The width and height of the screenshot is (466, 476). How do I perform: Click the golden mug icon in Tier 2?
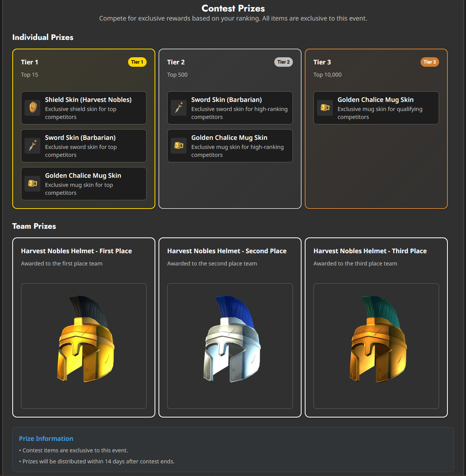point(179,145)
